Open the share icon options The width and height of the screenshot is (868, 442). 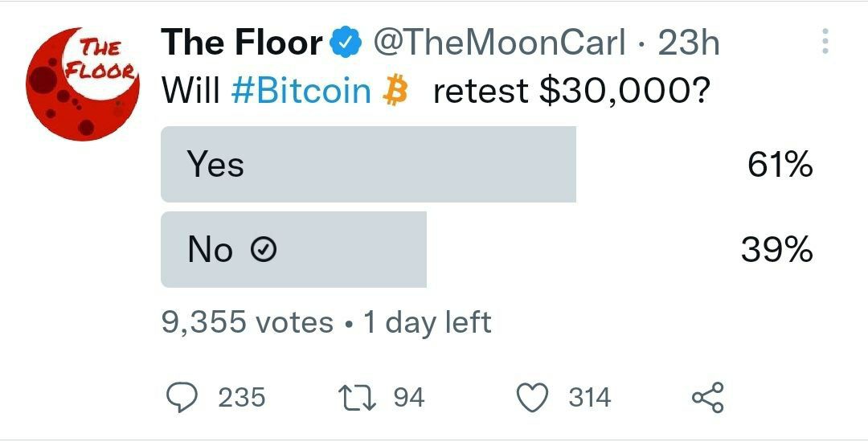(x=707, y=397)
